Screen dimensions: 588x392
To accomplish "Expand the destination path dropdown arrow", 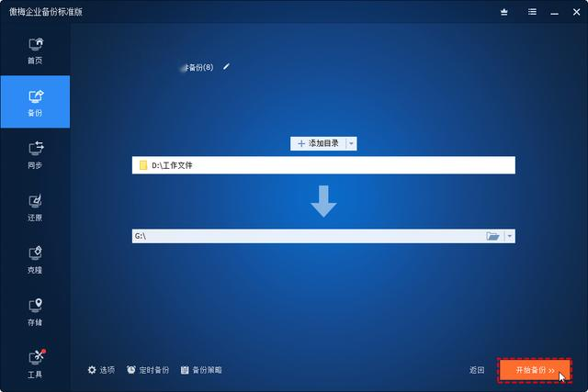I will (x=510, y=236).
